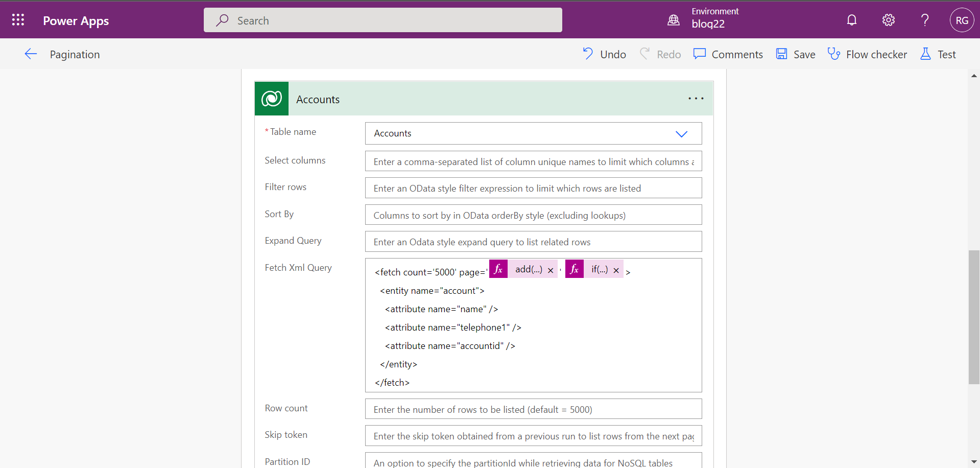Screen dimensions: 980x468
Task: Click the fx icon of add(...) expression
Action: coord(498,269)
